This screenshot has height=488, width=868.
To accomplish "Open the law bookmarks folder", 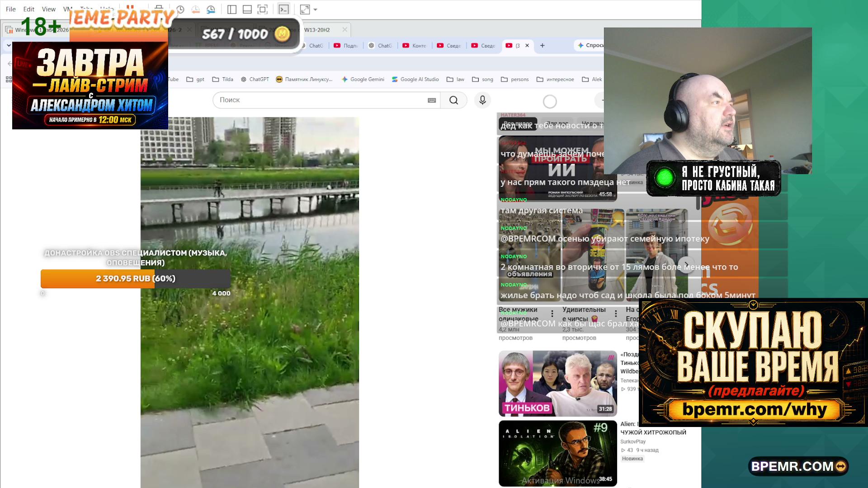I will coord(456,80).
